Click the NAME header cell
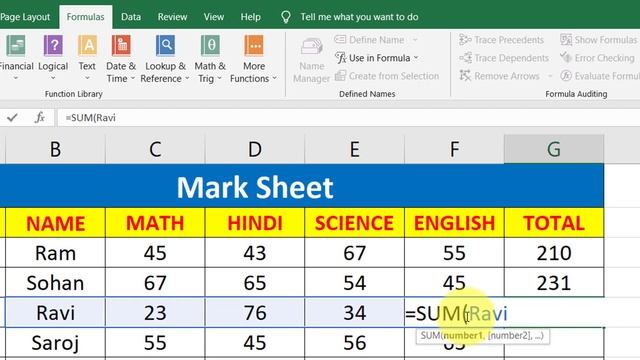 [x=56, y=223]
